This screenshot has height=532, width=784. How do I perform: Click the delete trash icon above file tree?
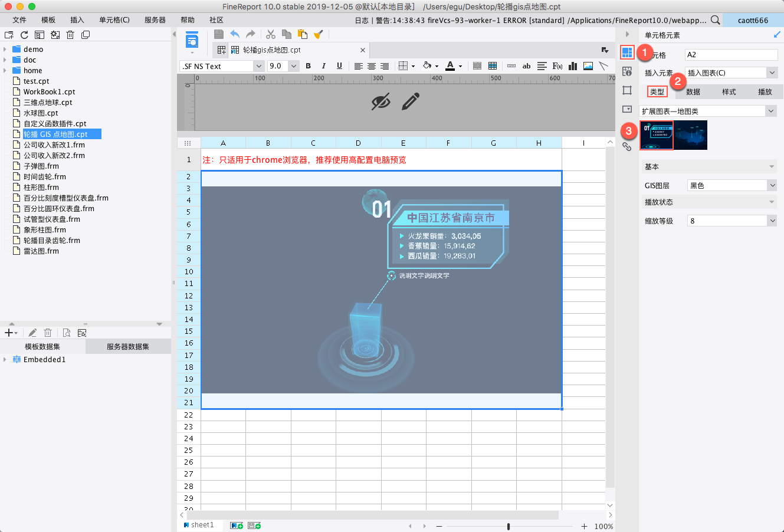(70, 35)
